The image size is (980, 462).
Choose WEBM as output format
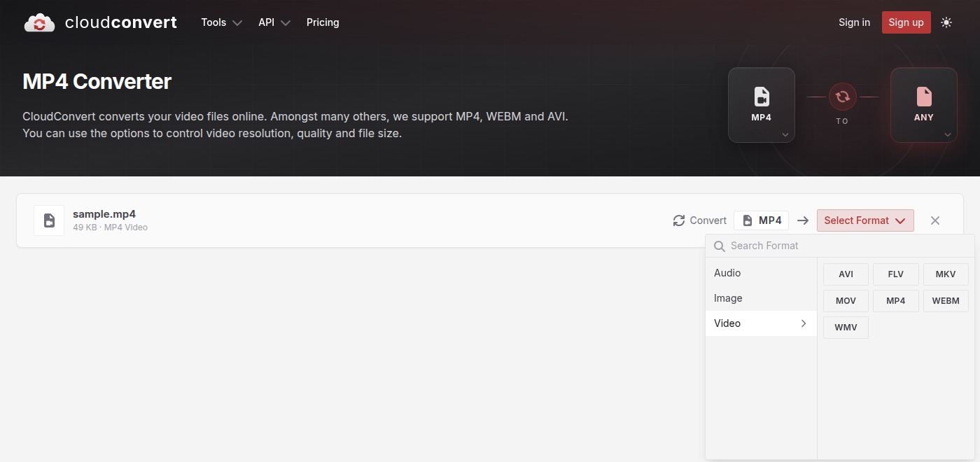tap(946, 301)
